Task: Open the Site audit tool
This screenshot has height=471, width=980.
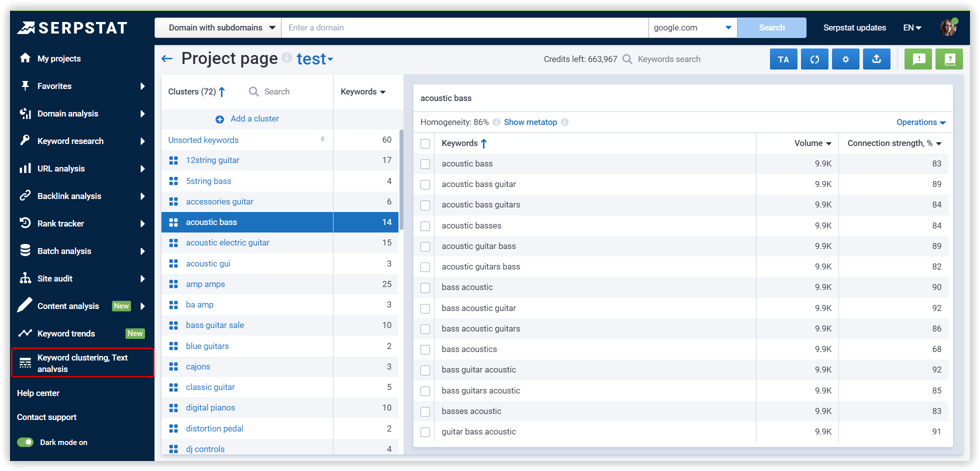Action: click(55, 278)
